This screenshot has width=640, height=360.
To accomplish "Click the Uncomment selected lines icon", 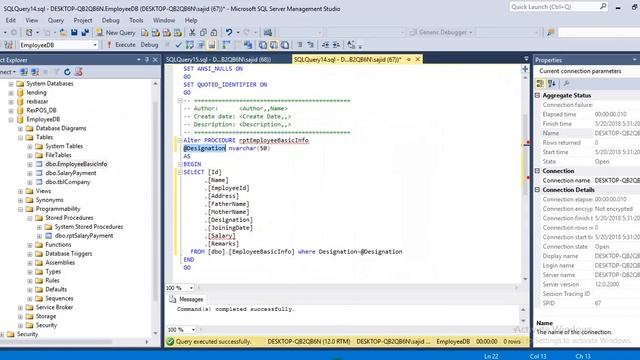I will [x=311, y=45].
